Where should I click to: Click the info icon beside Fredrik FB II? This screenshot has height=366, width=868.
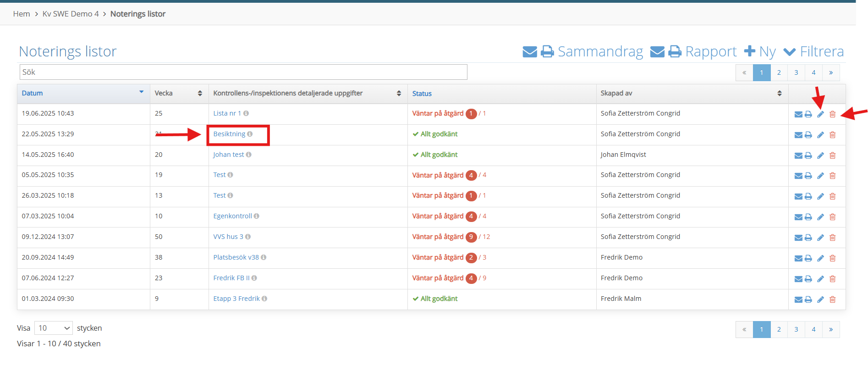[254, 278]
